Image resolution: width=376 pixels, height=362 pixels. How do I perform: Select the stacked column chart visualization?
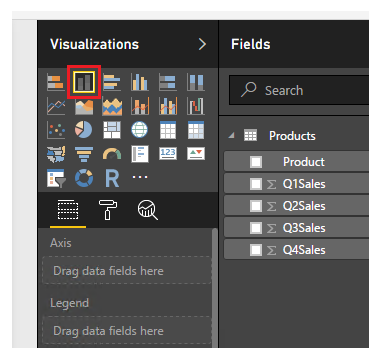84,82
